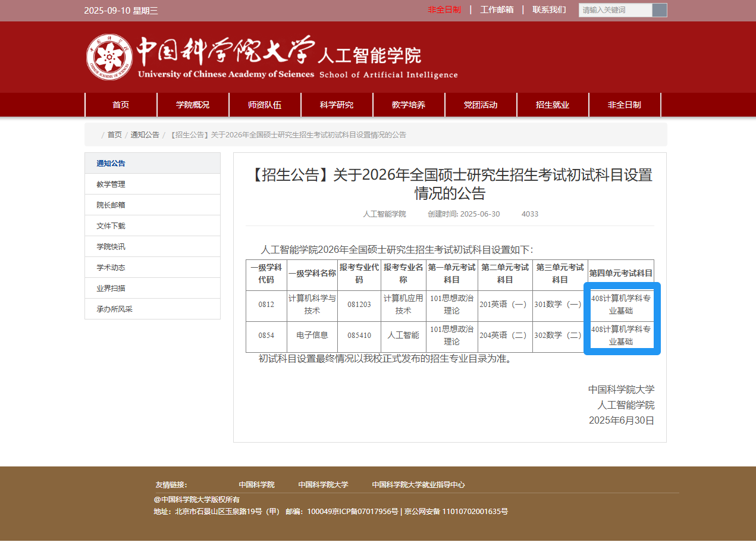Click the 联系我们 link
The width and height of the screenshot is (756, 542).
point(549,10)
